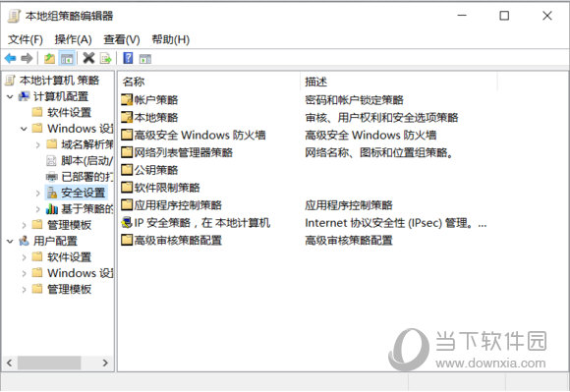Expand the 安全设置 tree node
This screenshot has height=392, width=570.
(x=37, y=193)
